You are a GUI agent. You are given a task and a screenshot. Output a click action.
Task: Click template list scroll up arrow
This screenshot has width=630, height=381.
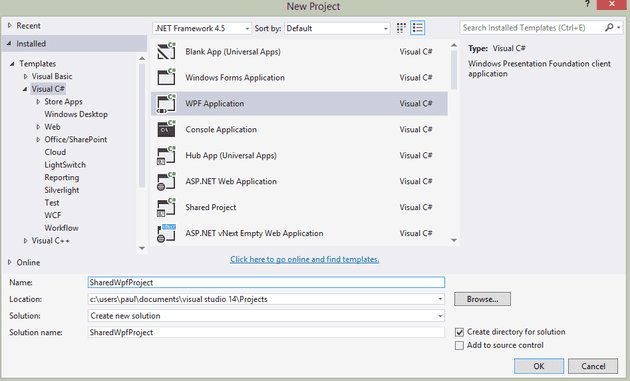[x=454, y=45]
